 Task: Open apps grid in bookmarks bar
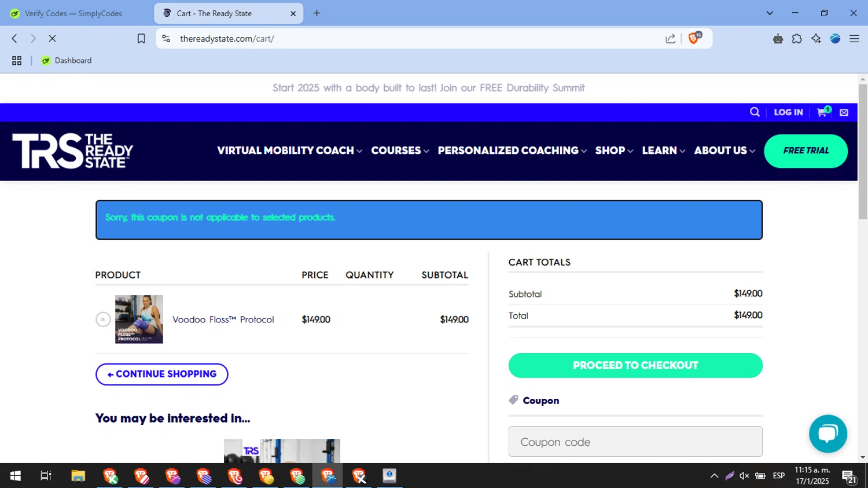pyautogui.click(x=17, y=61)
